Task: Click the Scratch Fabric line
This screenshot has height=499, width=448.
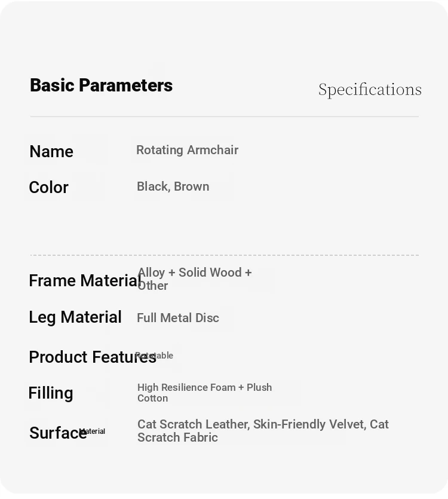Action: pyautogui.click(x=177, y=437)
